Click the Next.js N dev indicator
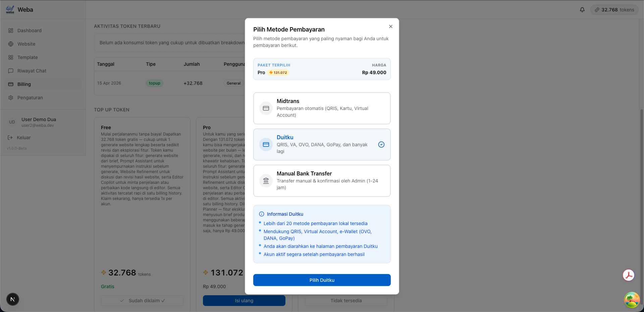The height and width of the screenshot is (312, 644). 13,299
